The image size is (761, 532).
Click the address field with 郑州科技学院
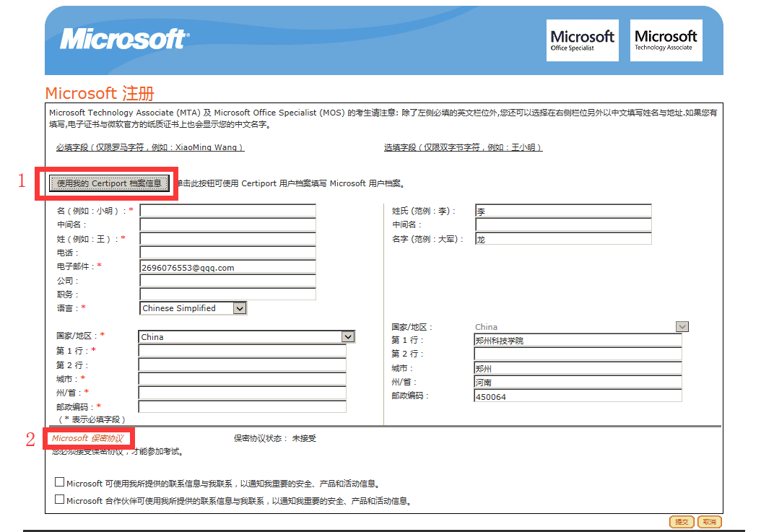coord(578,340)
